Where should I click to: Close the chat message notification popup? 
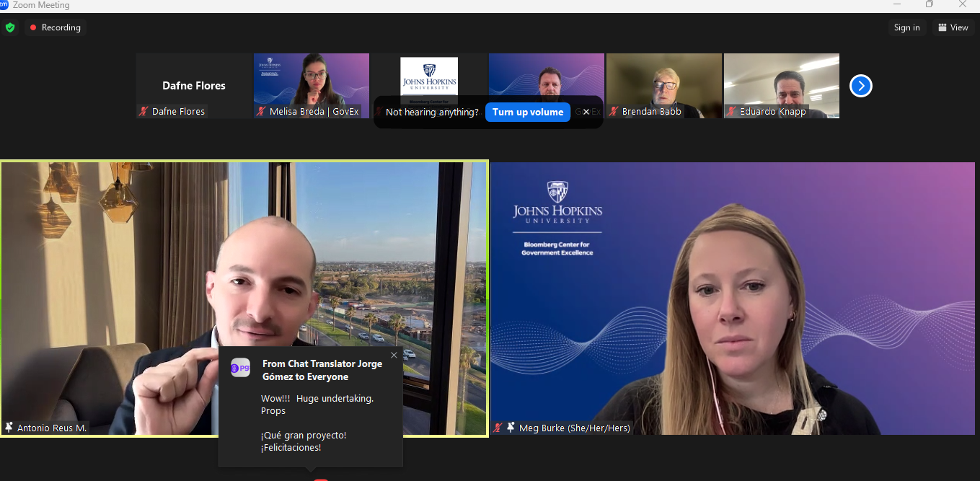(394, 355)
